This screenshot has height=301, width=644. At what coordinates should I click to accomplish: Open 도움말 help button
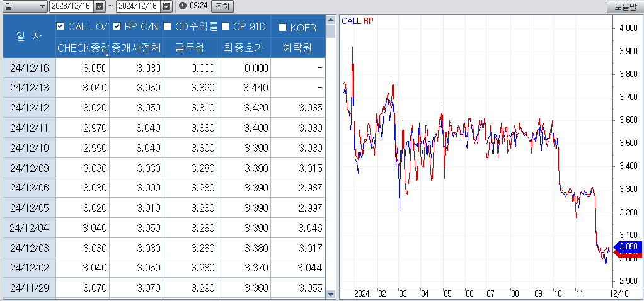[x=625, y=7]
